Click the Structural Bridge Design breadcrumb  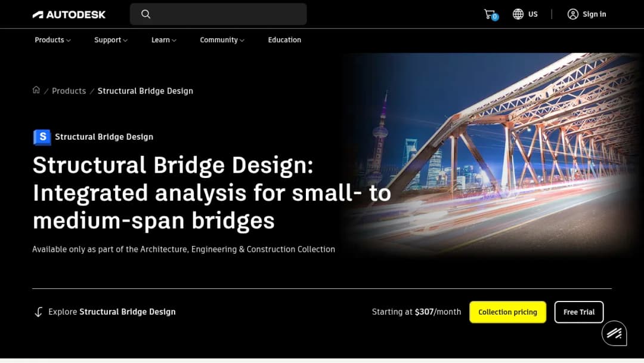coord(145,91)
